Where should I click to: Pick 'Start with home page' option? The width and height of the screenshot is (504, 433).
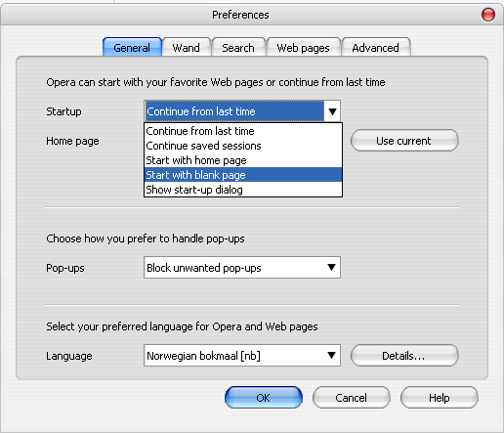click(243, 160)
